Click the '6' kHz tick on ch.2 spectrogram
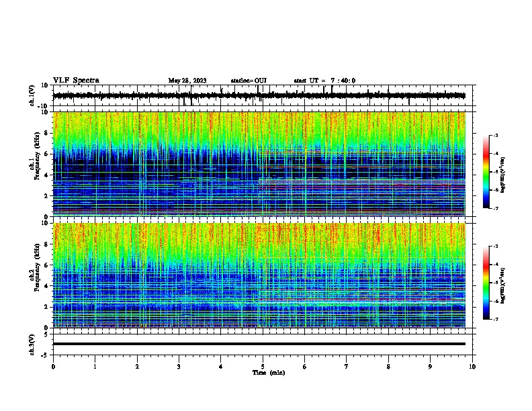This screenshot has height=411, width=532. (46, 265)
